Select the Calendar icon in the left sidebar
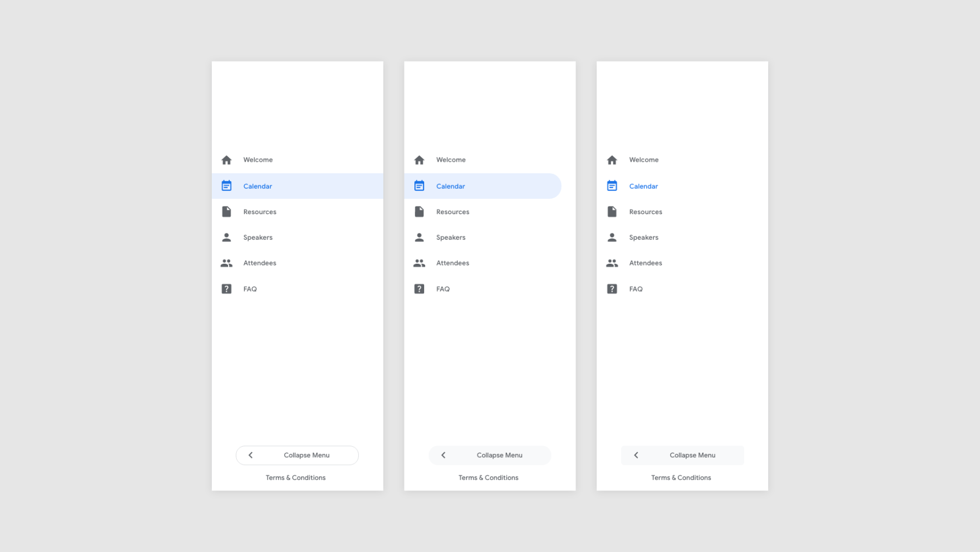The image size is (980, 552). coord(226,185)
